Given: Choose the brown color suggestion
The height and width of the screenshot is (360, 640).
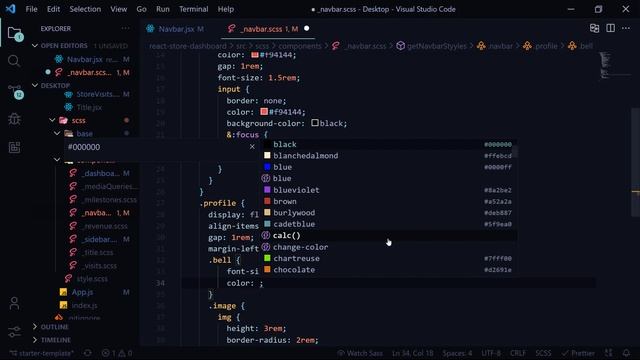Looking at the screenshot, I should point(389,201).
